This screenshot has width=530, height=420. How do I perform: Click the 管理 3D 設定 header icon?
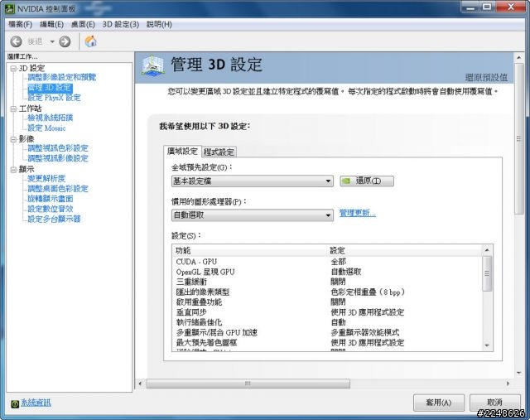pos(152,65)
